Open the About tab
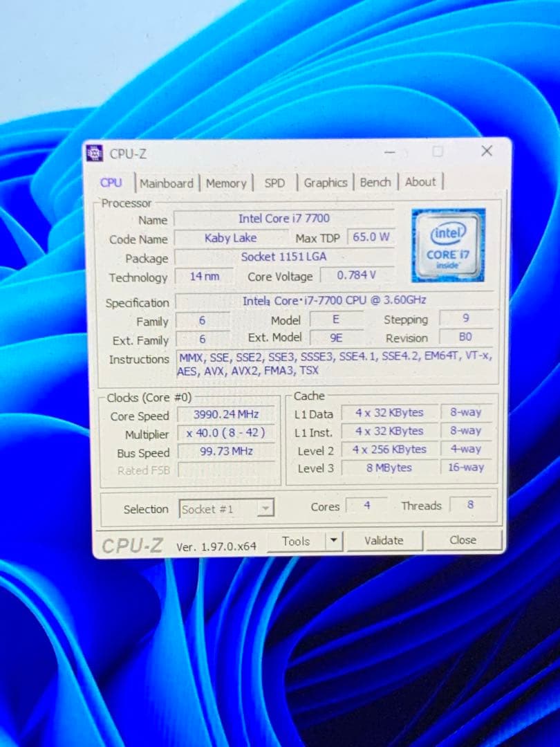 coord(421,181)
